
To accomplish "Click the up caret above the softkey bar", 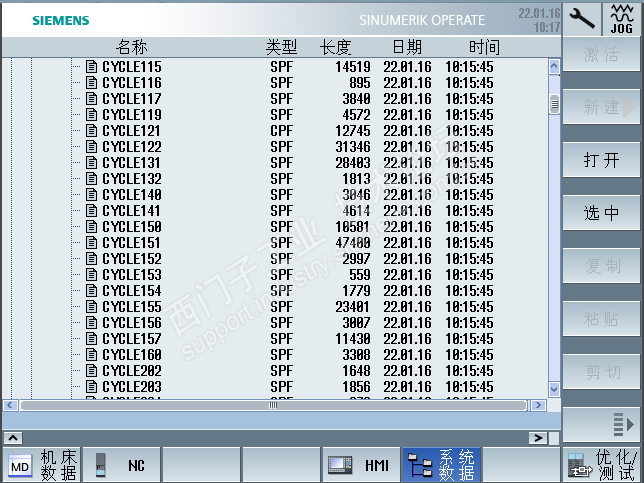I will pos(13,438).
